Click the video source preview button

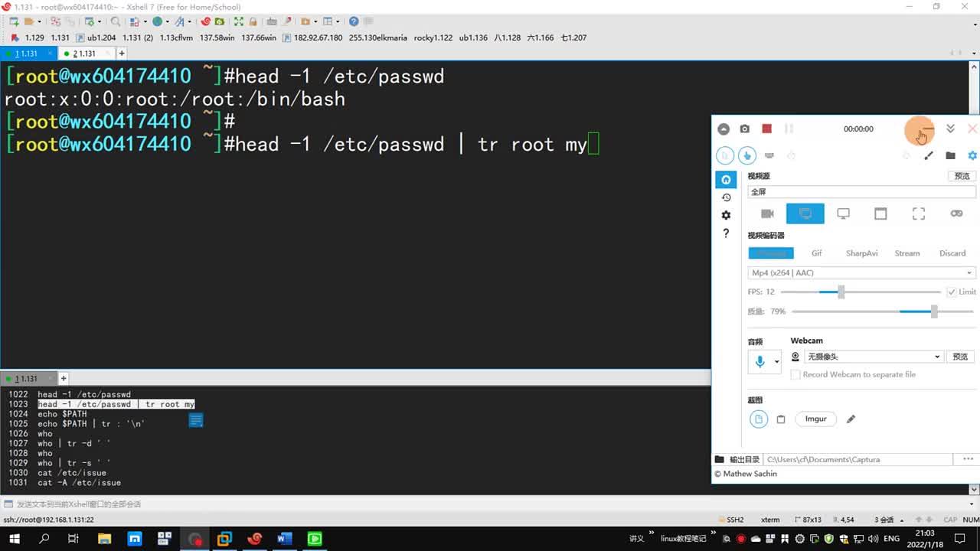click(x=962, y=176)
